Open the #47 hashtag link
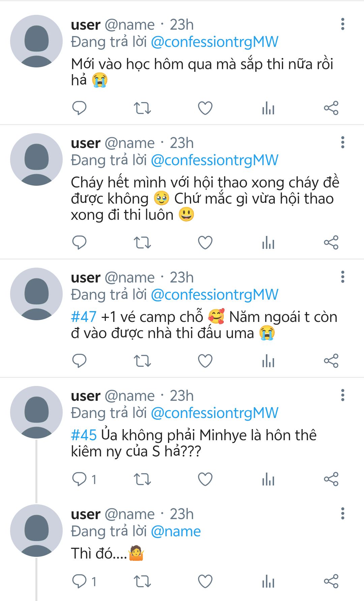 [x=84, y=317]
